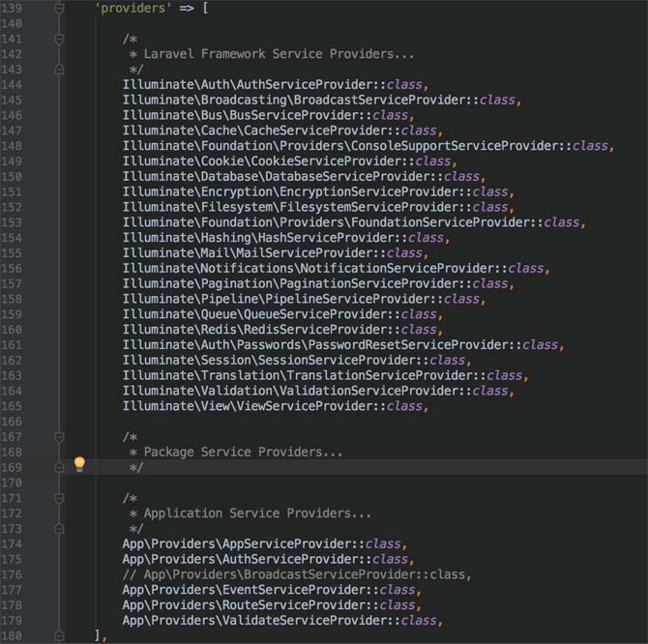This screenshot has height=644, width=648.
Task: Click the closing fold marker at line 180
Action: (x=60, y=636)
